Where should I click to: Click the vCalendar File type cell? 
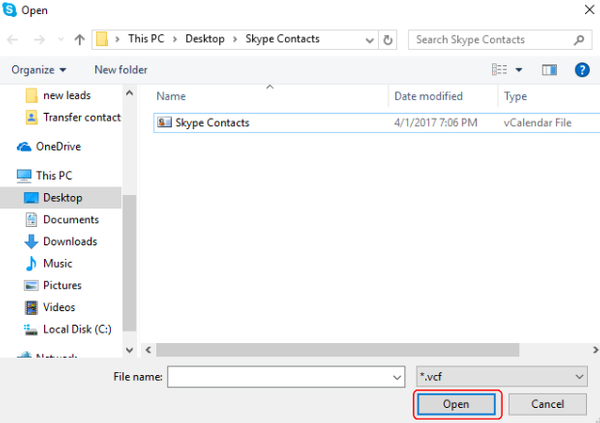coord(537,123)
